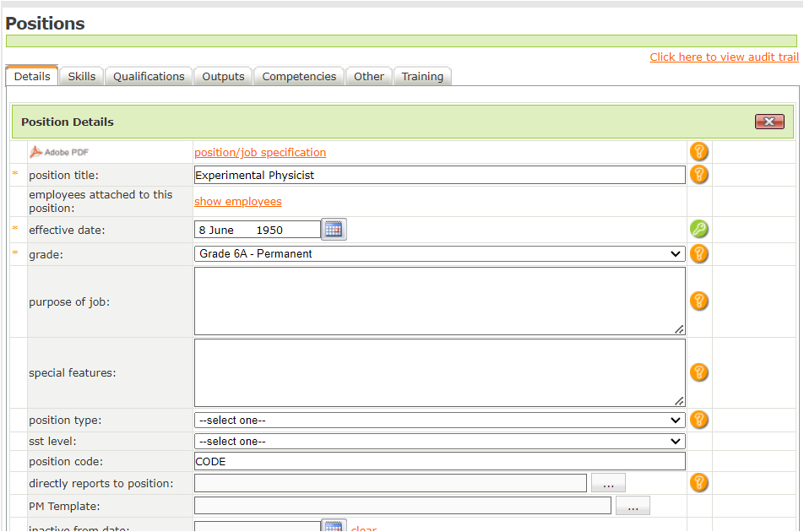The height and width of the screenshot is (532, 804).
Task: Open the position type dropdown
Action: (x=439, y=421)
